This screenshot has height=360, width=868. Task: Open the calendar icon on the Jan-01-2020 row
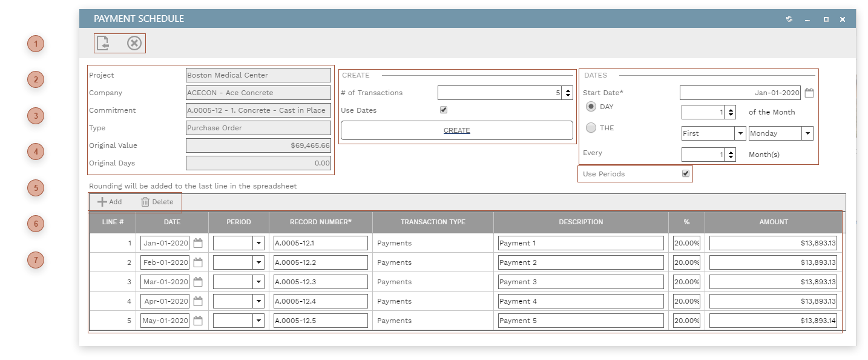point(197,242)
